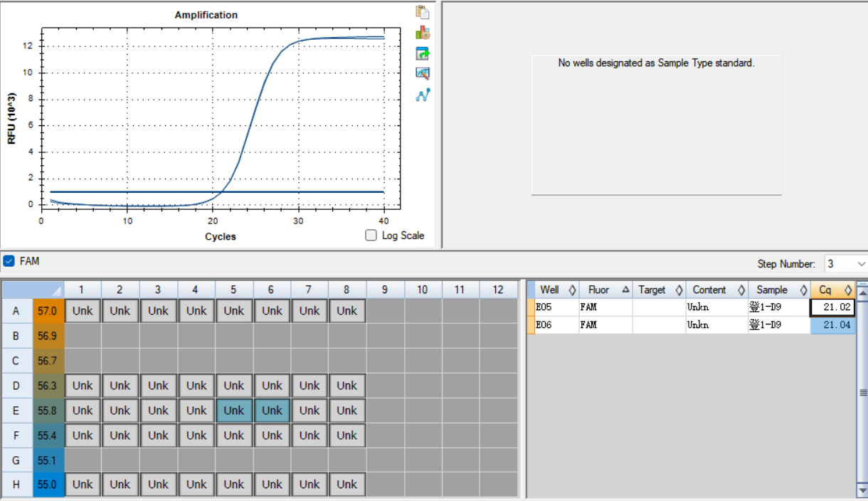Uncheck the FAM fluorophore checkbox
868x501 pixels.
9,261
